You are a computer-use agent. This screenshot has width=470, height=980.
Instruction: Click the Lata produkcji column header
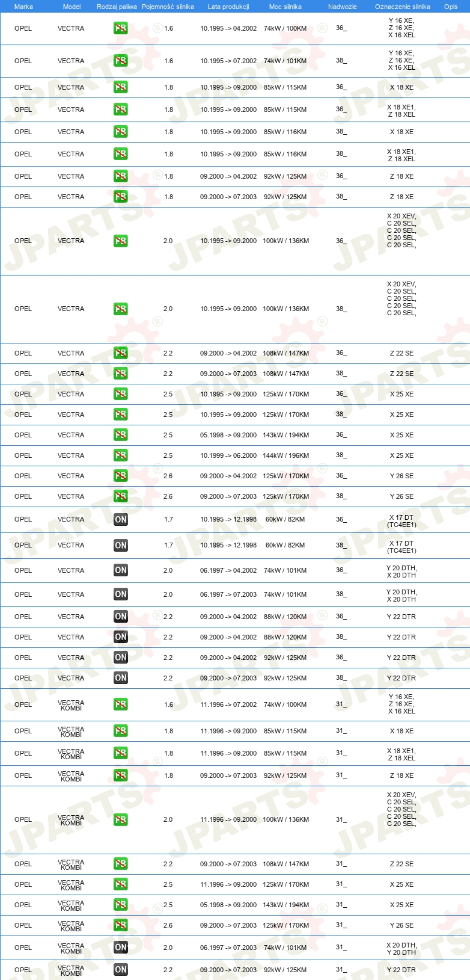[228, 7]
